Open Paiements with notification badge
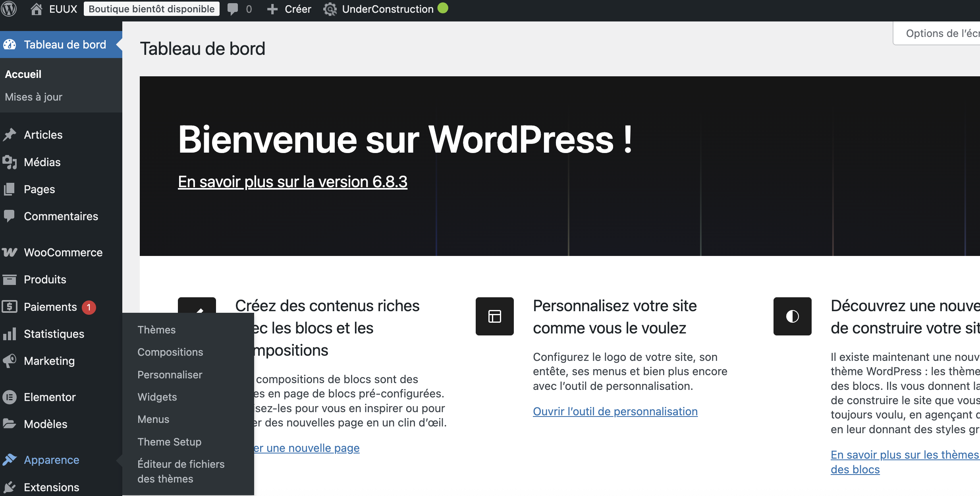This screenshot has width=980, height=496. [x=50, y=307]
